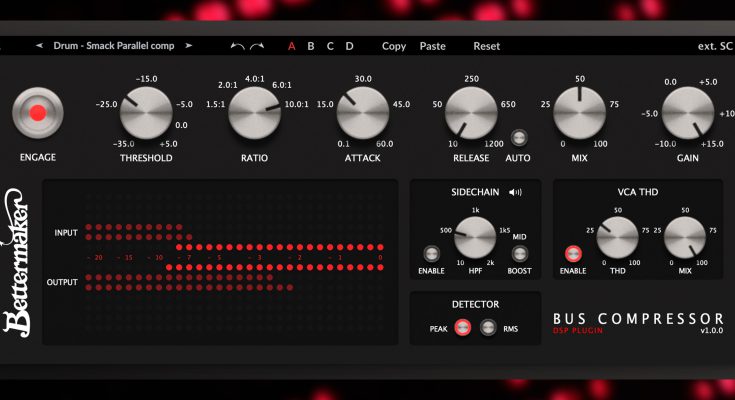Viewport: 735px width, 400px height.
Task: Click the Reset button
Action: coord(486,46)
